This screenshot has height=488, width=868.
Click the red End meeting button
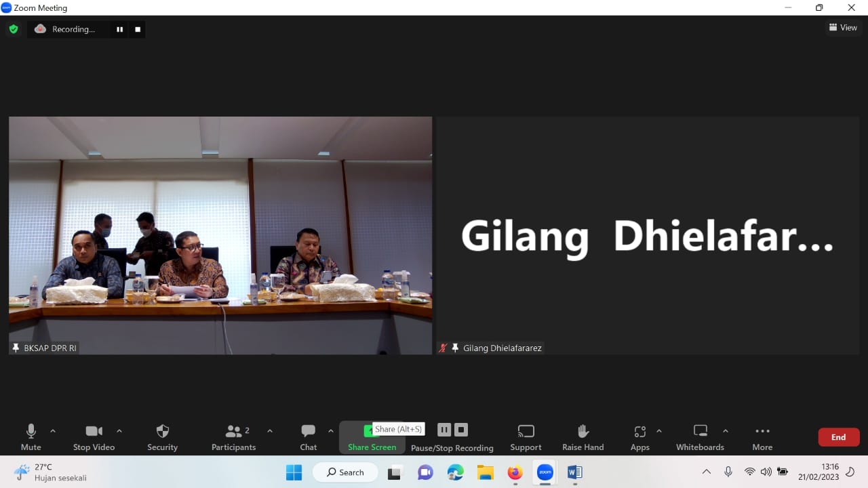coord(839,437)
